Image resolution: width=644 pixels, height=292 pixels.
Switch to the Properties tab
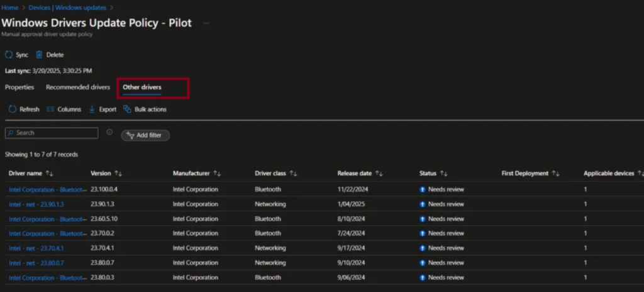click(19, 87)
